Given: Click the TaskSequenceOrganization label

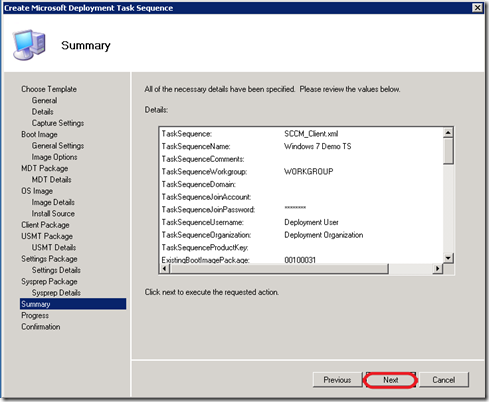Looking at the screenshot, I should tap(206, 235).
